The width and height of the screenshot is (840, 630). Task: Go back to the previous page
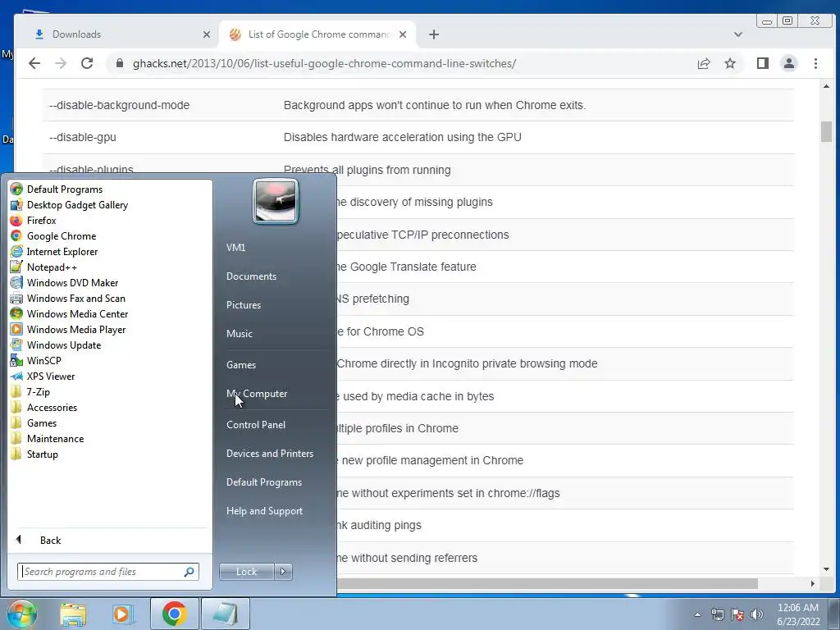coord(34,63)
